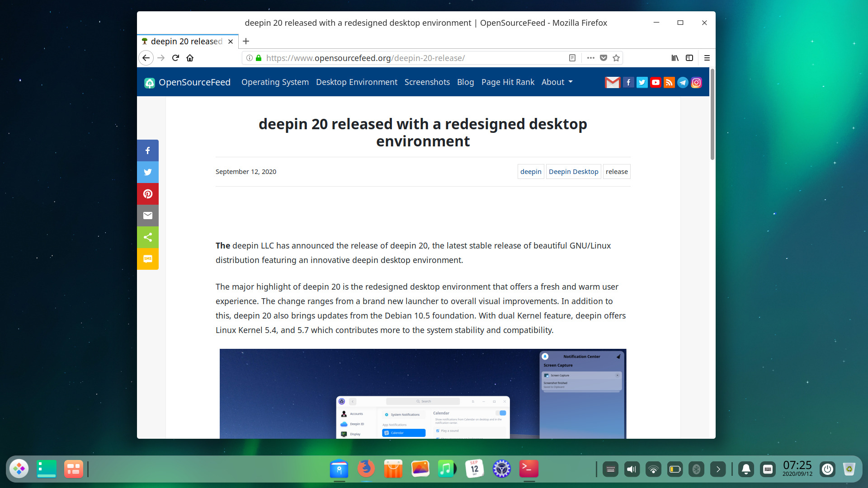Open the Firefox hamburger menu
868x488 pixels.
[707, 58]
